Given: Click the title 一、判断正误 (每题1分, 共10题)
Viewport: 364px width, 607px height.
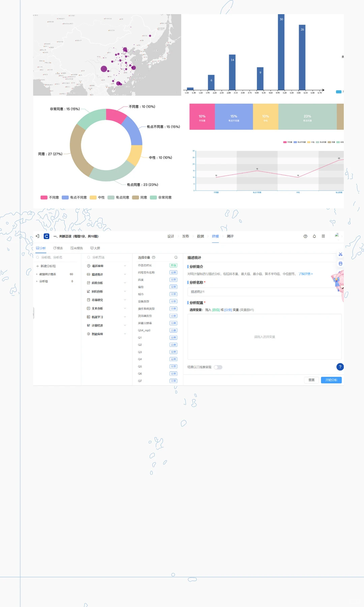Looking at the screenshot, I should click(76, 236).
